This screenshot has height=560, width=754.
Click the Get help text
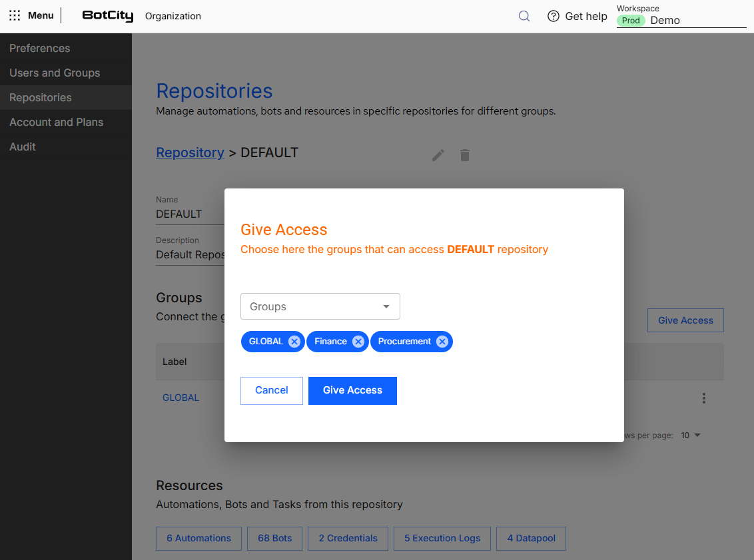[x=585, y=17]
